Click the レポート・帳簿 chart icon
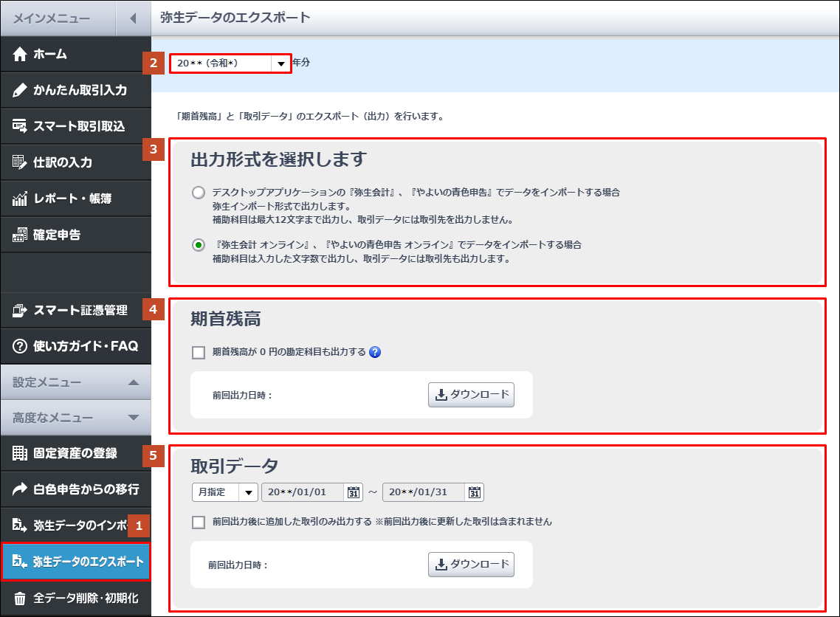Image resolution: width=840 pixels, height=617 pixels. tap(20, 199)
